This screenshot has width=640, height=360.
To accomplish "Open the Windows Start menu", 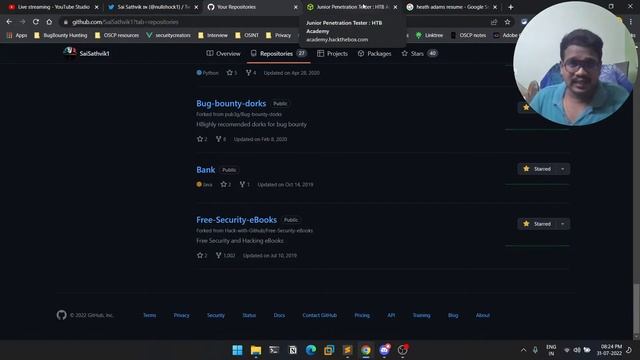I will 237,350.
